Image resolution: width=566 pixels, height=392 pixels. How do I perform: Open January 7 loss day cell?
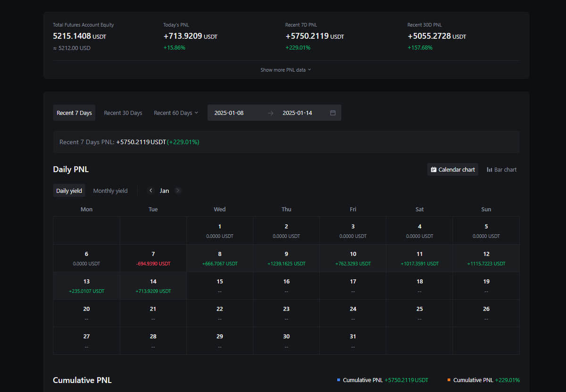153,258
